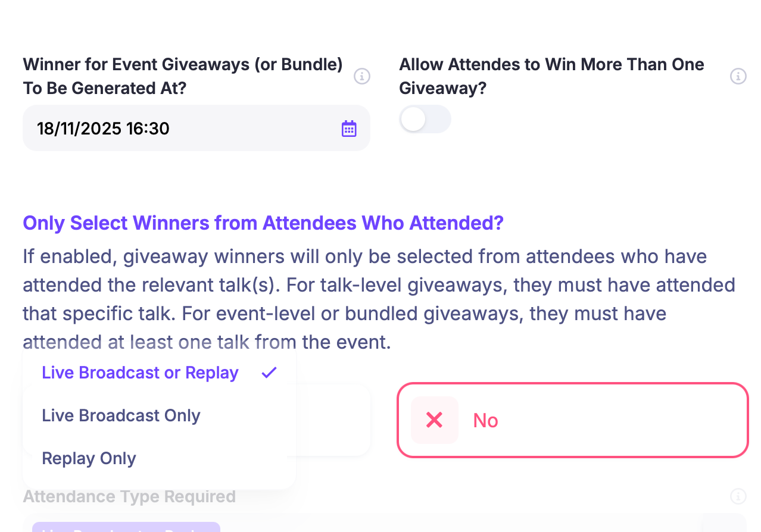Click the red X icon on No card
Screen dimensions: 761x532
[x=435, y=420]
